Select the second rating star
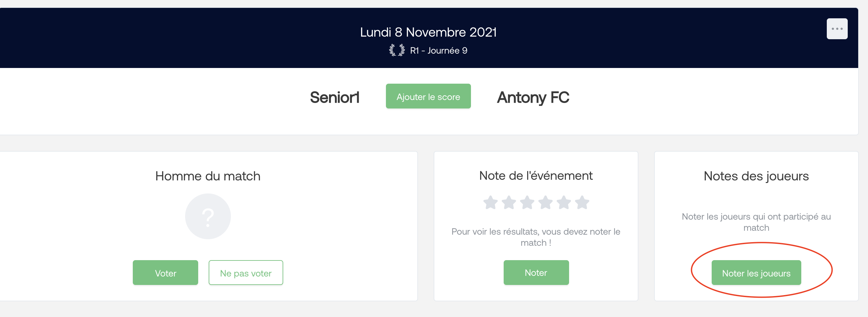The image size is (868, 317). coord(509,203)
